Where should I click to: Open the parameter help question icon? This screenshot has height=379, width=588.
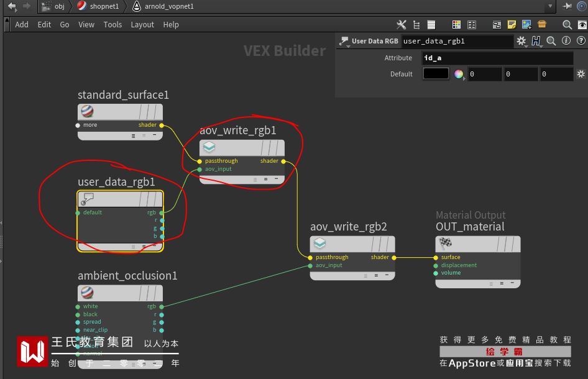click(581, 41)
